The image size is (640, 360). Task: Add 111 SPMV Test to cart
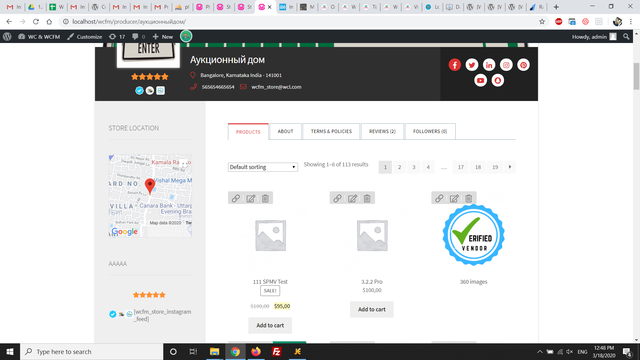270,325
